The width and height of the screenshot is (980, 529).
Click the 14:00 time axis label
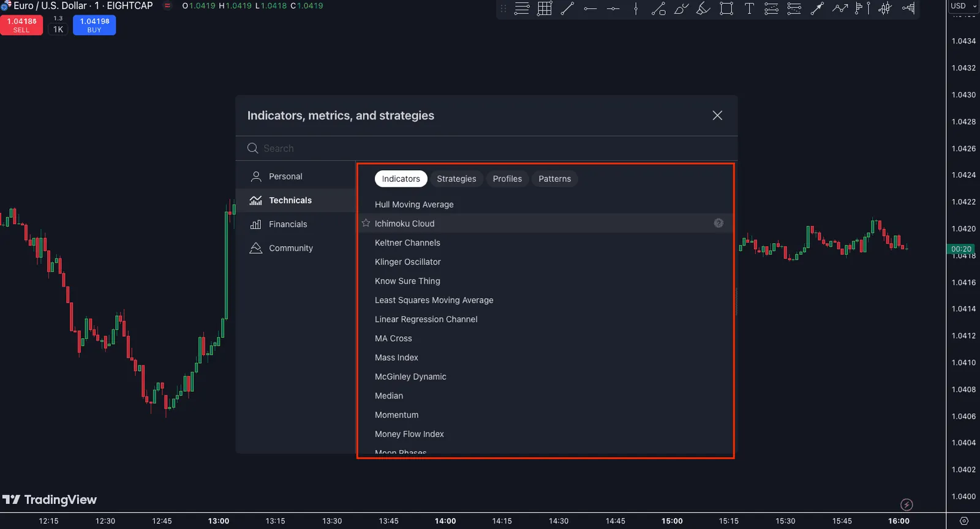point(445,521)
